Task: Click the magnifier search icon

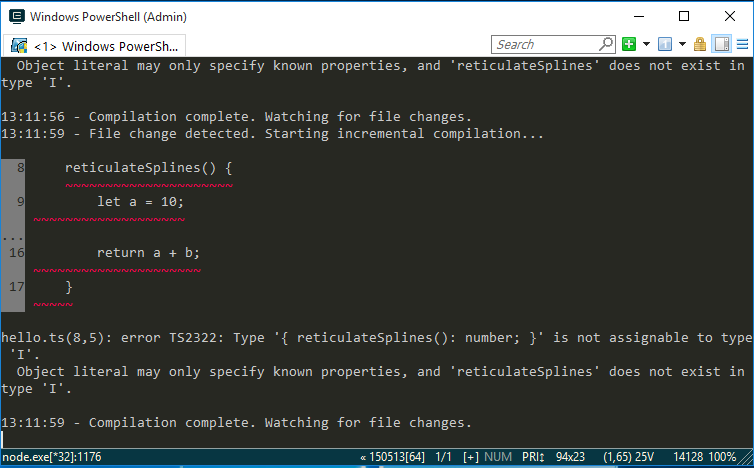Action: [x=607, y=44]
